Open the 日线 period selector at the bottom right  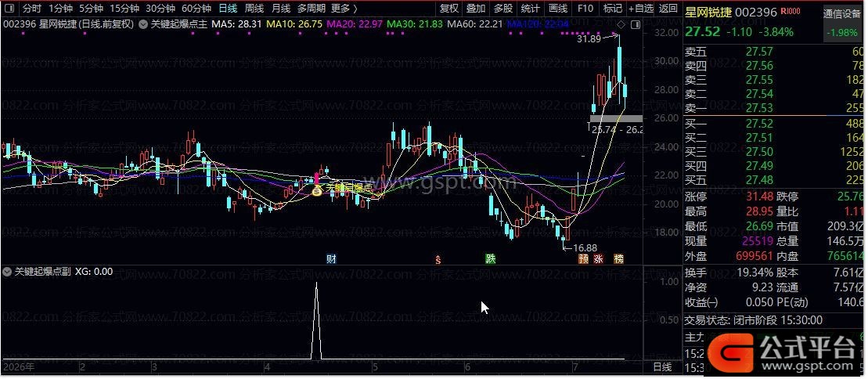pyautogui.click(x=662, y=366)
